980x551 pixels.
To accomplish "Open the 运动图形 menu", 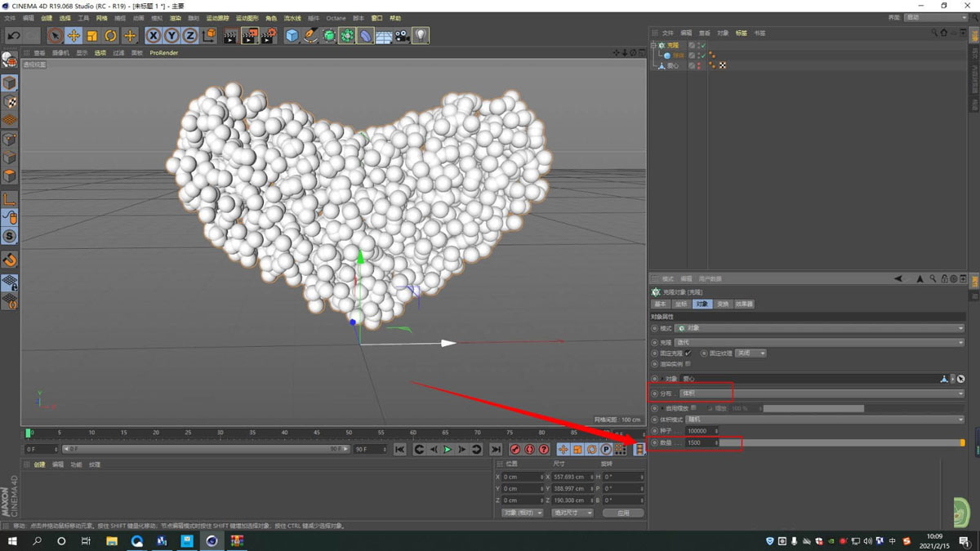I will 247,18.
